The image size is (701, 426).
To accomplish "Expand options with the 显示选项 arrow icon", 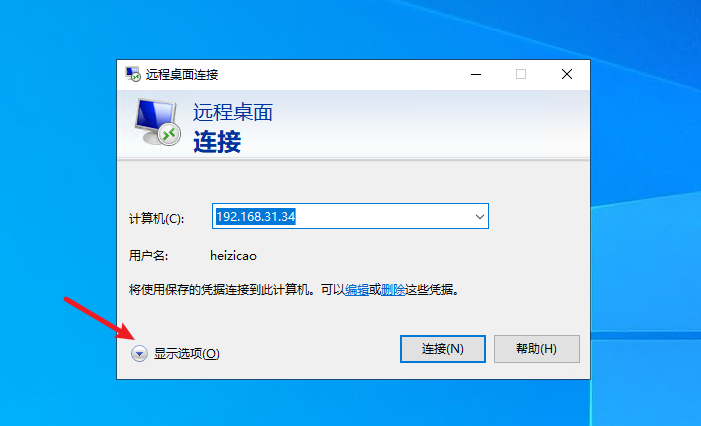I will tap(139, 353).
